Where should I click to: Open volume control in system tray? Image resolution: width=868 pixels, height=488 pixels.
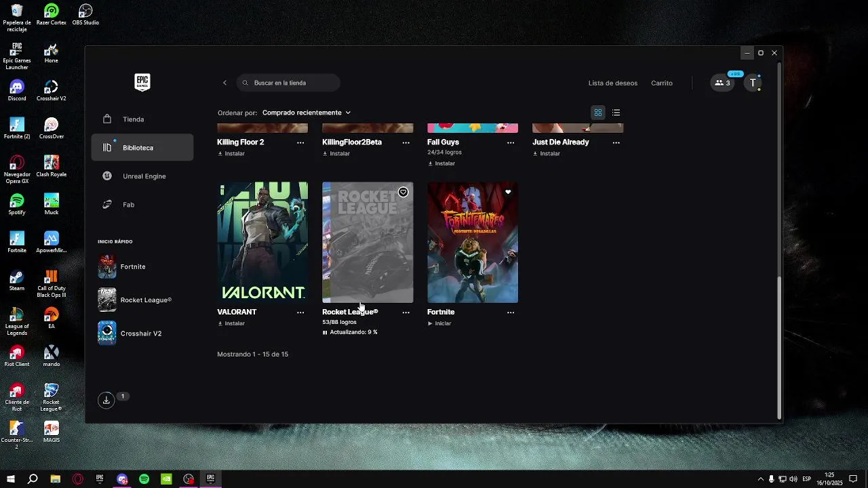(793, 479)
